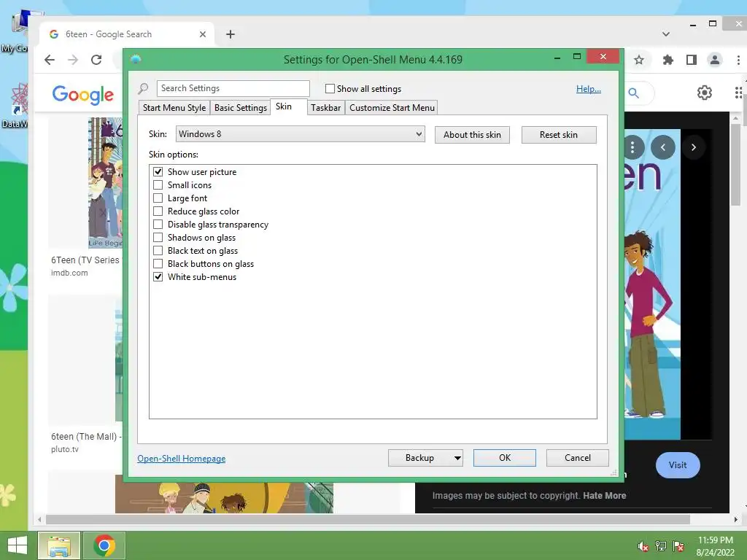Open network tray icon
The width and height of the screenshot is (747, 560).
(x=661, y=546)
